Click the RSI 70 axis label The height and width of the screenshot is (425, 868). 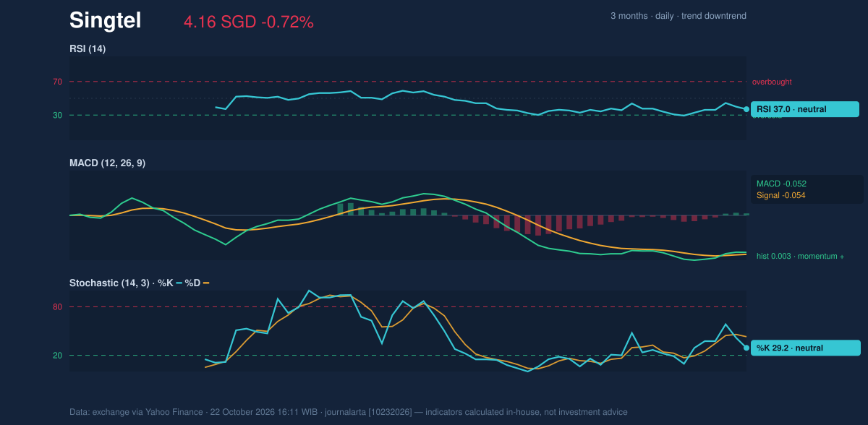57,82
